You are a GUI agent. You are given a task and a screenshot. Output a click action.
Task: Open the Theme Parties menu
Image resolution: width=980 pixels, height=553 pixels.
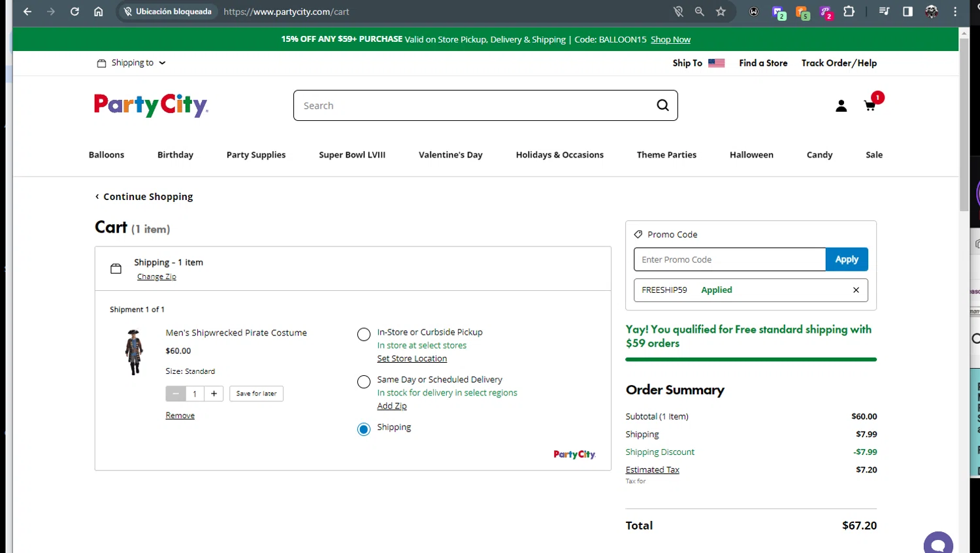[666, 155]
